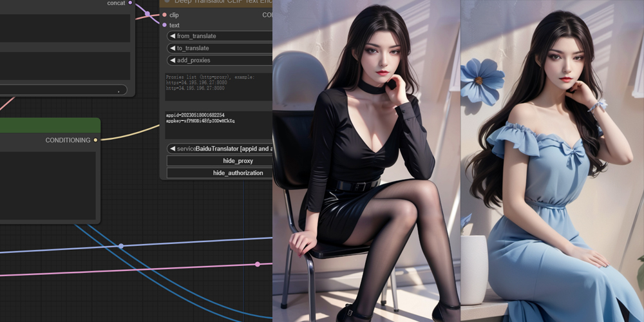Viewport: 644px width, 322px height.
Task: Click the reroute dot on the purple concat wire
Action: tap(147, 14)
